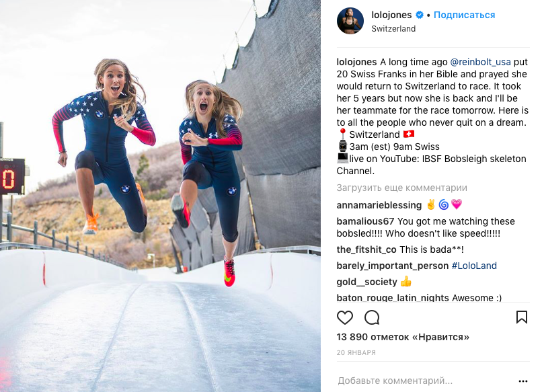Screen dimensions: 542x392
Task: Open the @reinbolt_usa mention
Action: click(480, 62)
